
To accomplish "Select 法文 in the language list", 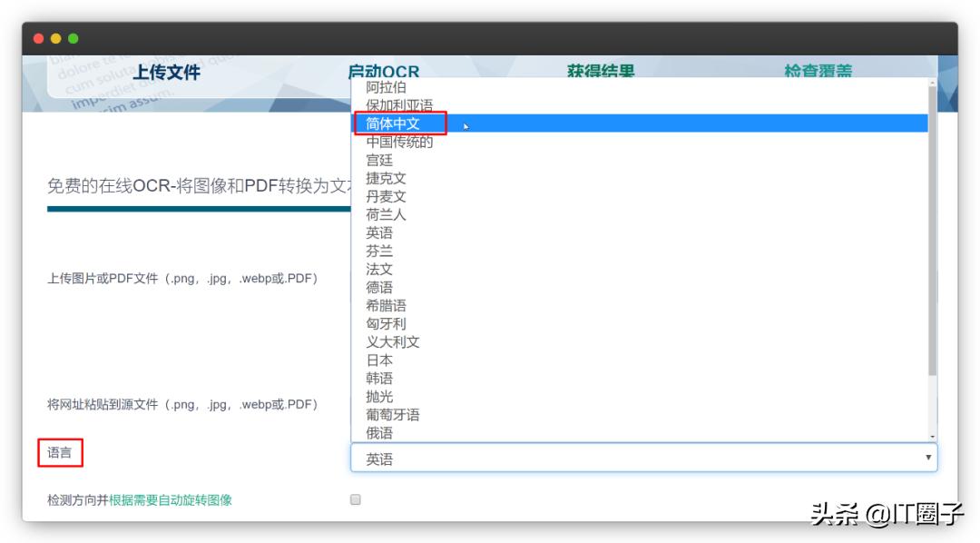I will [x=380, y=270].
